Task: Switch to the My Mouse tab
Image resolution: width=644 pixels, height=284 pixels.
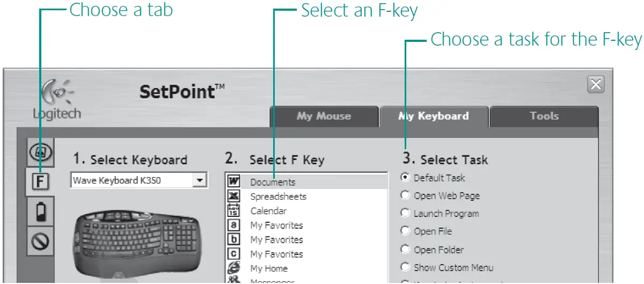Action: tap(324, 116)
